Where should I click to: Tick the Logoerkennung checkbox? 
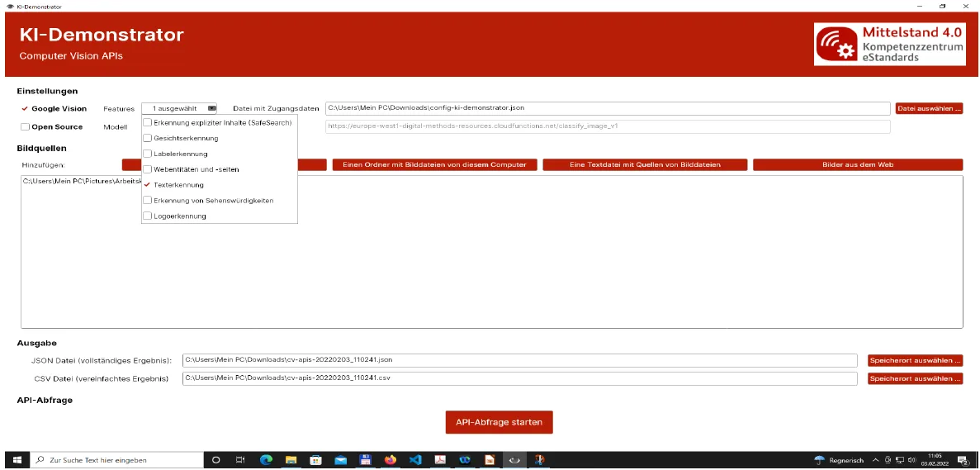(148, 216)
